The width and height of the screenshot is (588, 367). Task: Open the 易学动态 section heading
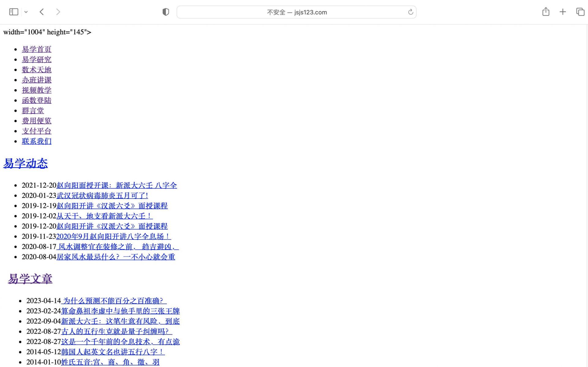pos(25,163)
